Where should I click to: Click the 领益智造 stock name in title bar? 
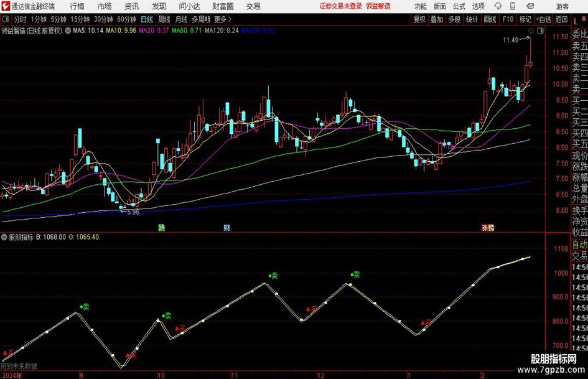coord(378,6)
